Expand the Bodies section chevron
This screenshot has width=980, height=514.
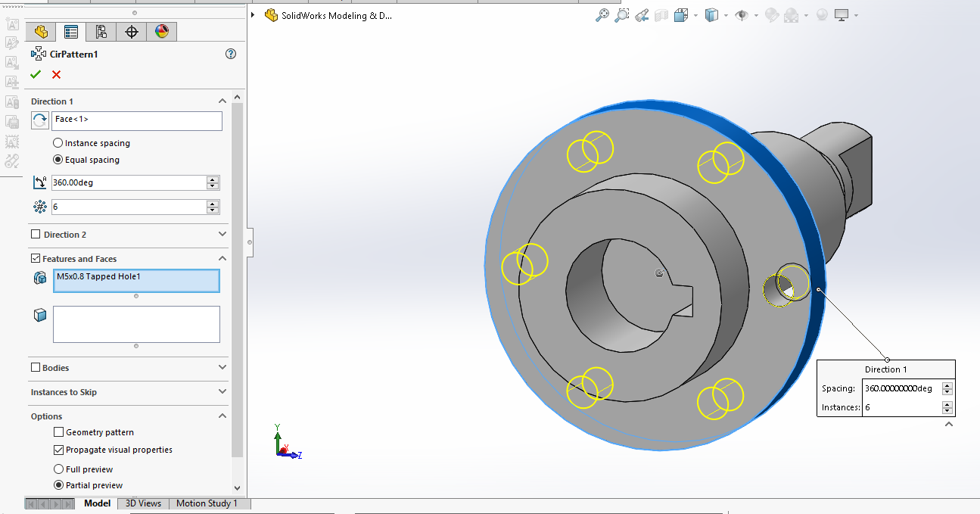pos(222,368)
